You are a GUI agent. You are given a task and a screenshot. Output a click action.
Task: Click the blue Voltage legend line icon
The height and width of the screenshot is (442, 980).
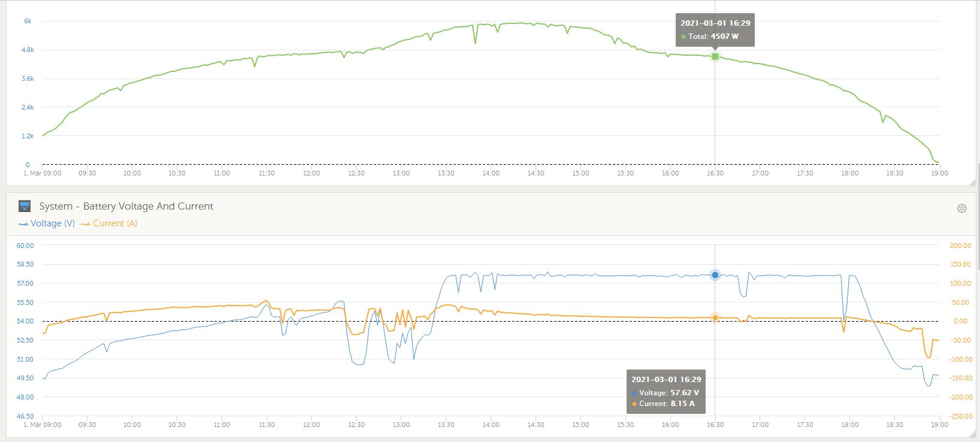click(23, 224)
